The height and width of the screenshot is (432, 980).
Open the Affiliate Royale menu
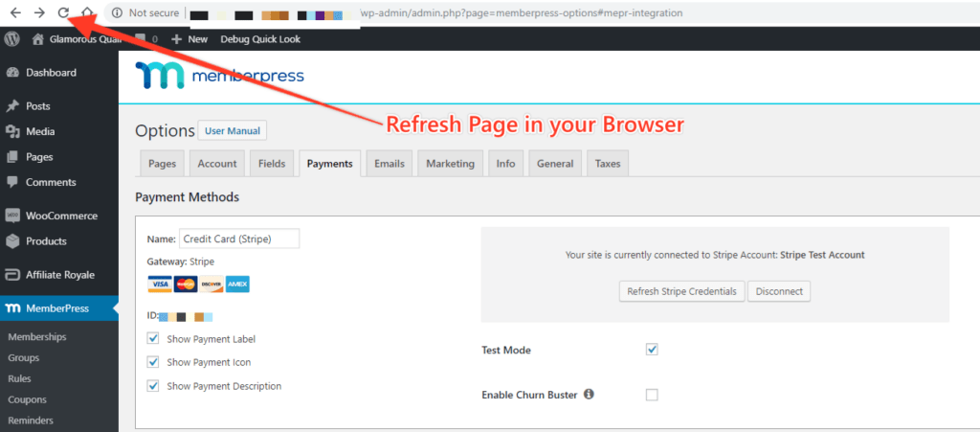click(58, 275)
